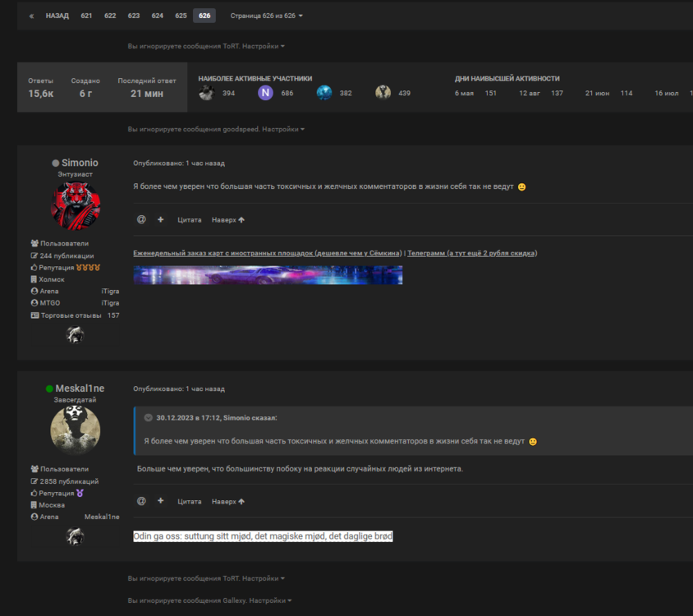Click the @ mention icon in Simonio's post
This screenshot has height=616, width=693.
[141, 219]
